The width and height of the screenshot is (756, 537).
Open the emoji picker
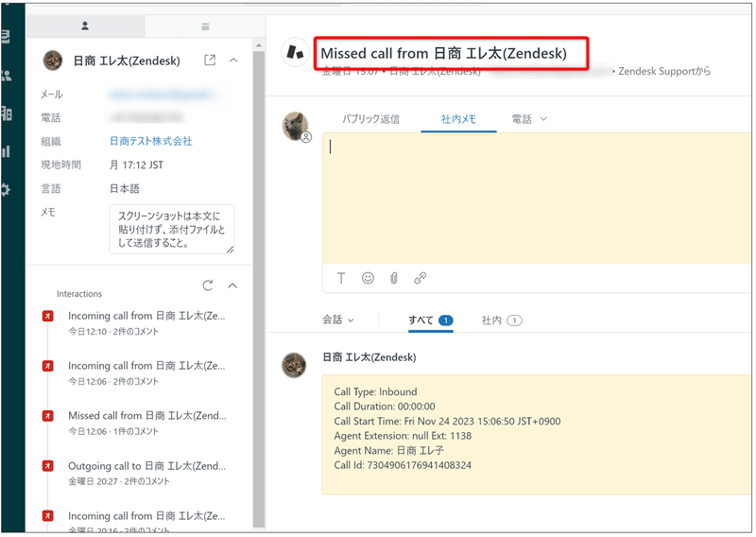pyautogui.click(x=368, y=278)
